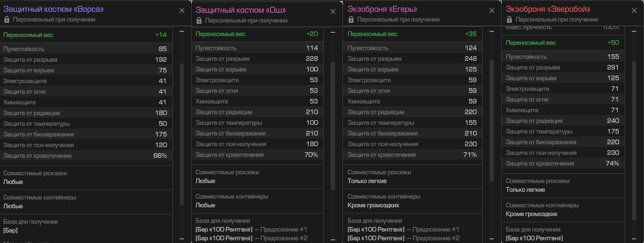Select carry weight value +35 in «Егерь»

pos(471,34)
